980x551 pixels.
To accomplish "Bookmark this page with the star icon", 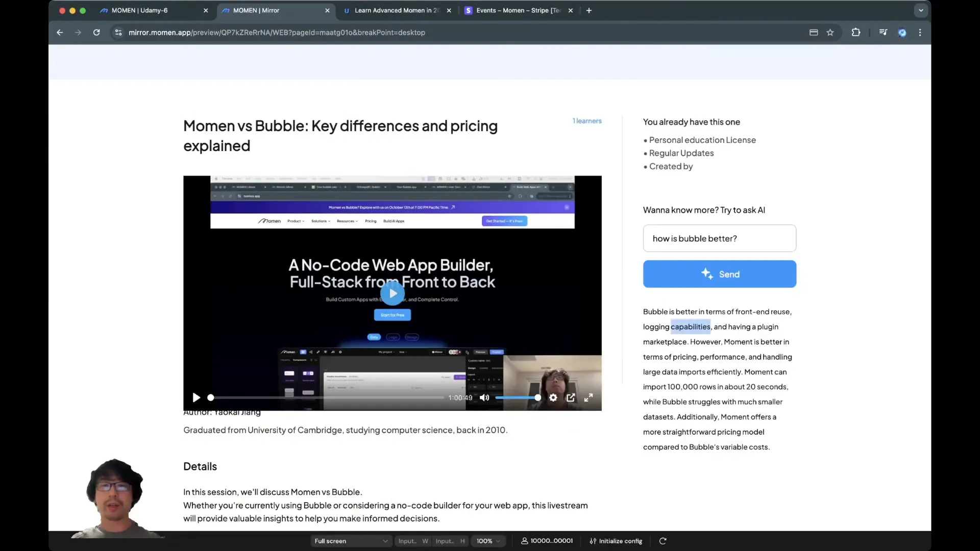I will [x=830, y=32].
